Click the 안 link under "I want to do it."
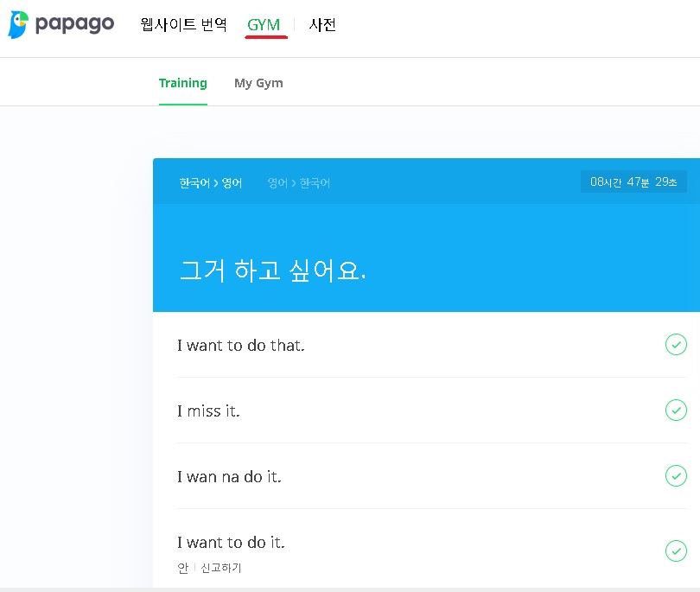The height and width of the screenshot is (592, 700). click(182, 568)
